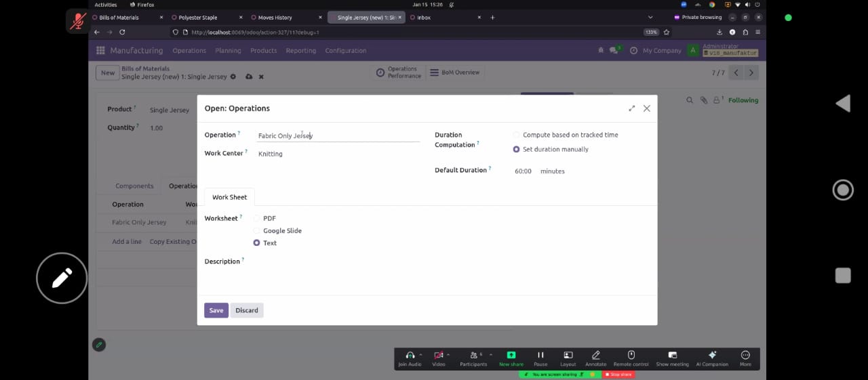
Task: Open the AI Companion in Zoom
Action: click(x=711, y=356)
